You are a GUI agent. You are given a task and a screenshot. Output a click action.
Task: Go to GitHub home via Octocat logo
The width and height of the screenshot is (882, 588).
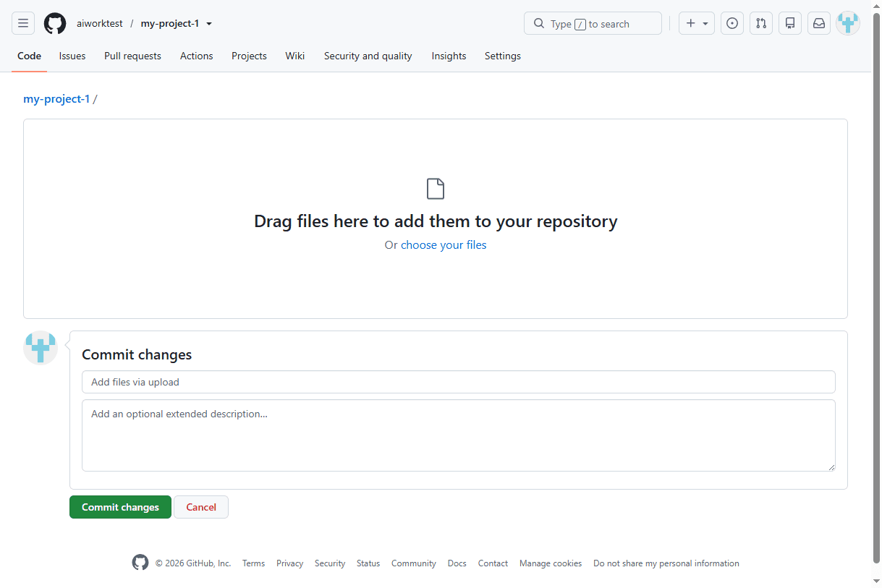tap(55, 23)
